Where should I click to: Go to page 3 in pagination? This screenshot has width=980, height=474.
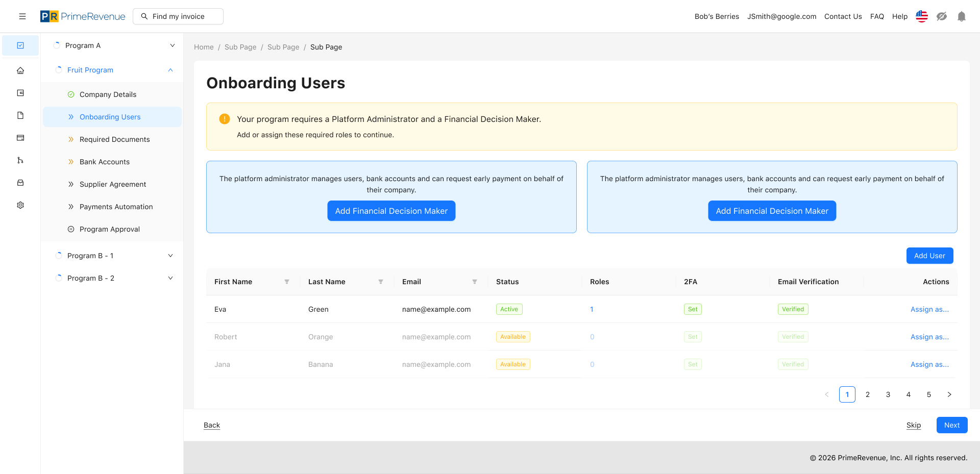(888, 394)
